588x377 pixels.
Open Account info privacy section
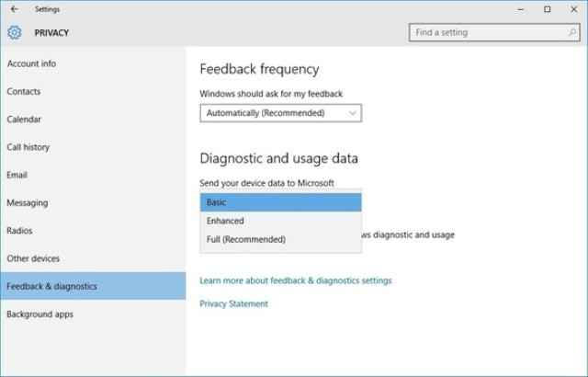(x=31, y=63)
